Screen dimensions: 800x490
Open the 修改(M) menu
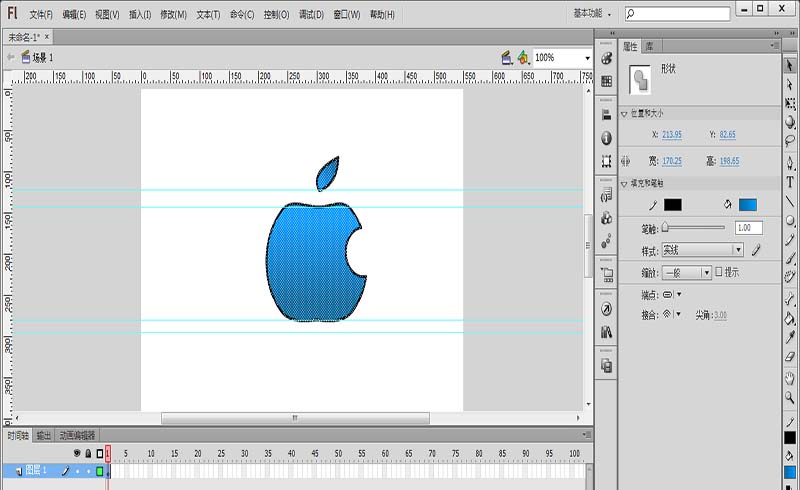point(173,15)
